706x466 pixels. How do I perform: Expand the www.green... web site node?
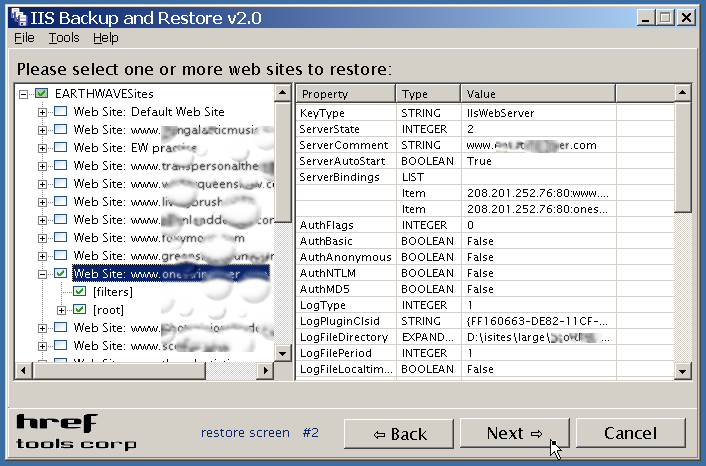[x=42, y=256]
